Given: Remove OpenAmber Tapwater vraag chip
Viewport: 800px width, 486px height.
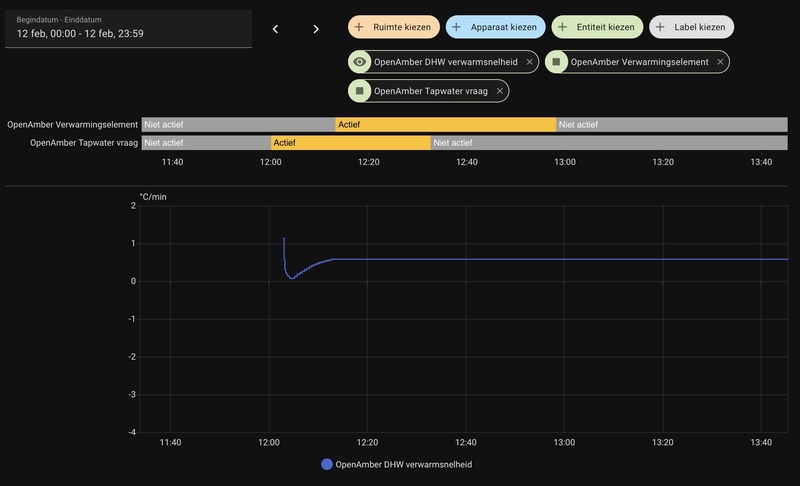Looking at the screenshot, I should 500,91.
